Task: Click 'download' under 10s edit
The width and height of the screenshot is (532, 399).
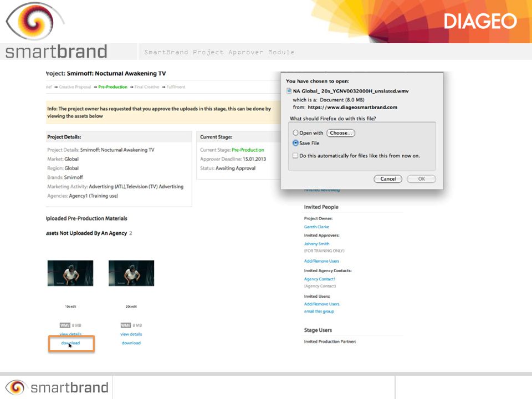Action: pyautogui.click(x=70, y=343)
